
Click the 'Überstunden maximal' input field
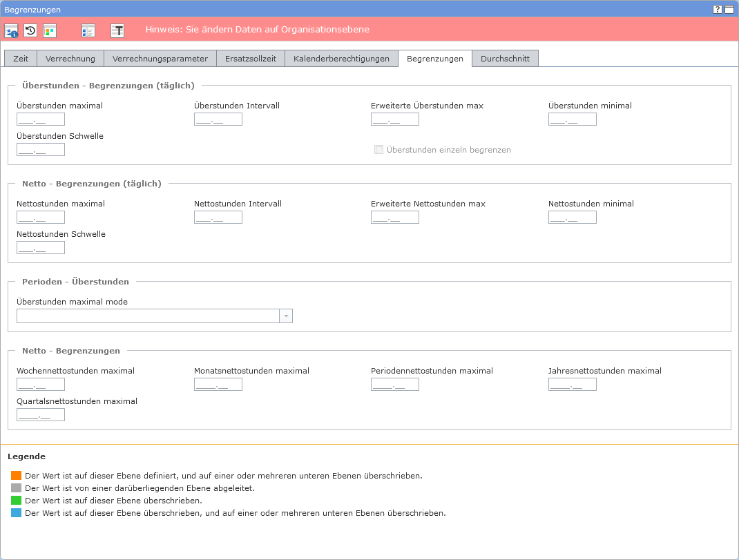(x=41, y=119)
